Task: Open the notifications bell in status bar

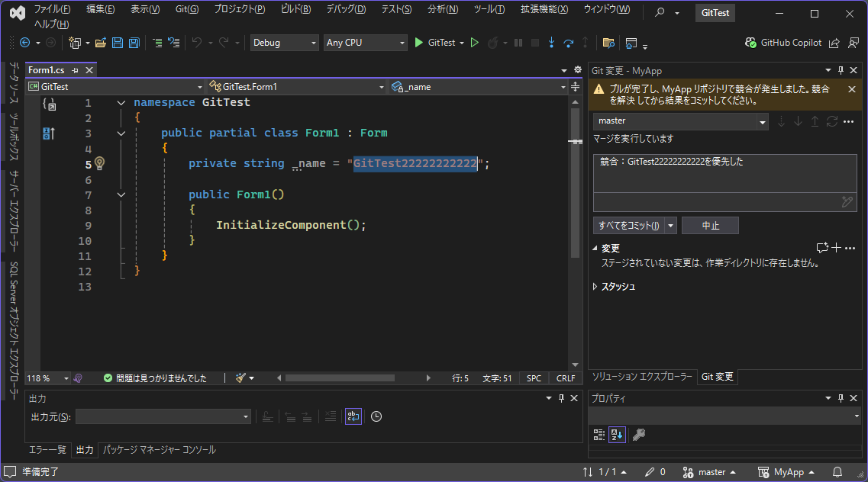Action: pos(837,472)
